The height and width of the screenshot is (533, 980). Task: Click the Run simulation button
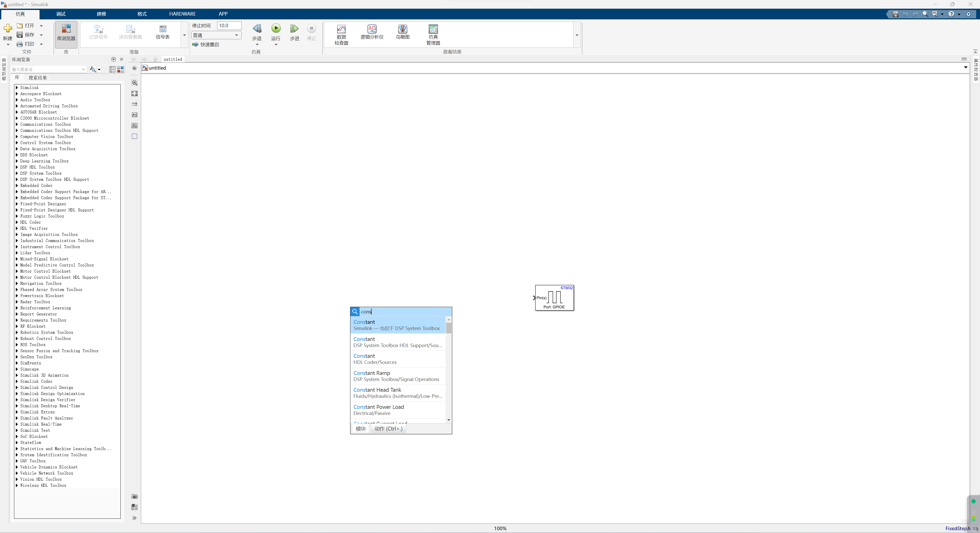[276, 29]
